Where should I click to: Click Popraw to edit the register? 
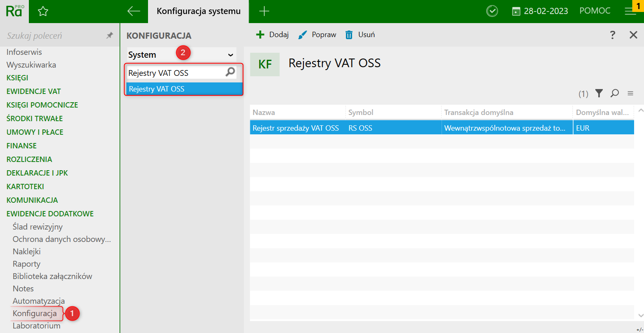click(317, 35)
